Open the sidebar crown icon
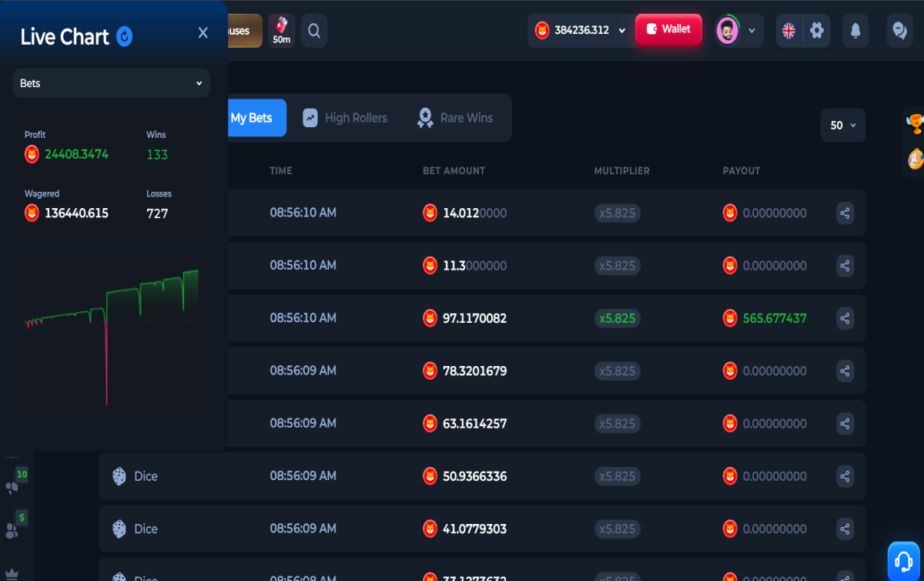The width and height of the screenshot is (924, 581). pyautogui.click(x=12, y=574)
